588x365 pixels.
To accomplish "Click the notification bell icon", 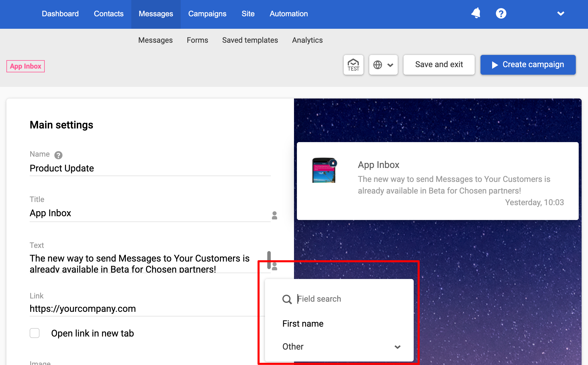I will [x=476, y=13].
